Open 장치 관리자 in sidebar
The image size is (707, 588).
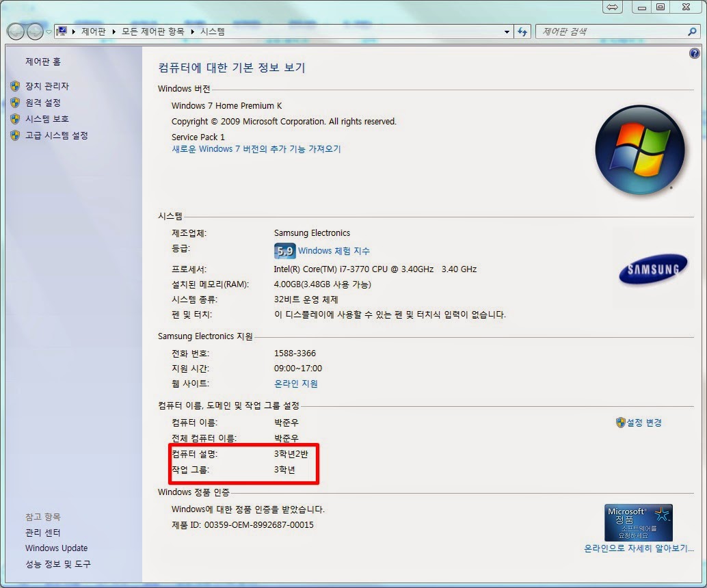click(x=47, y=86)
